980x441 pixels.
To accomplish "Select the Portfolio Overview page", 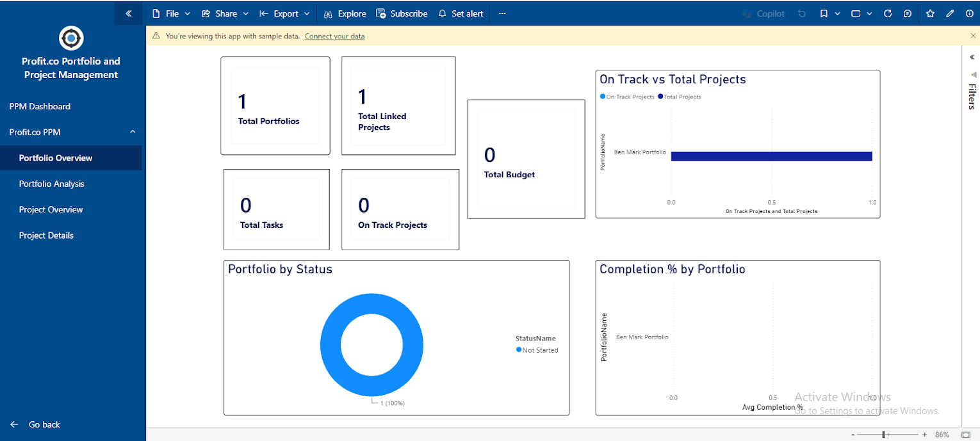I will 70,157.
